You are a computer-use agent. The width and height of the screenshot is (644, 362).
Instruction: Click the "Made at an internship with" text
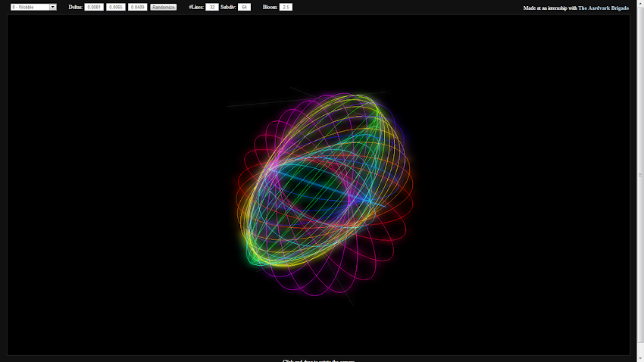click(x=550, y=8)
